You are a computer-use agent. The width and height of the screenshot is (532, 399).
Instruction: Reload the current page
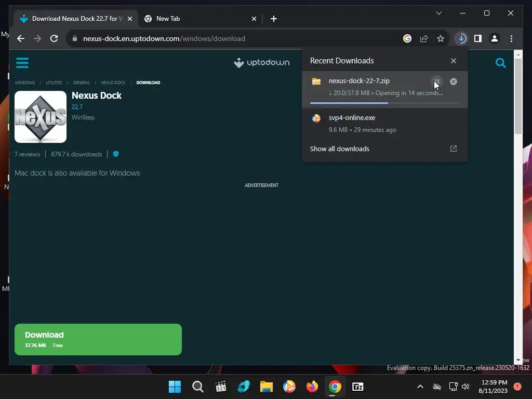54,38
